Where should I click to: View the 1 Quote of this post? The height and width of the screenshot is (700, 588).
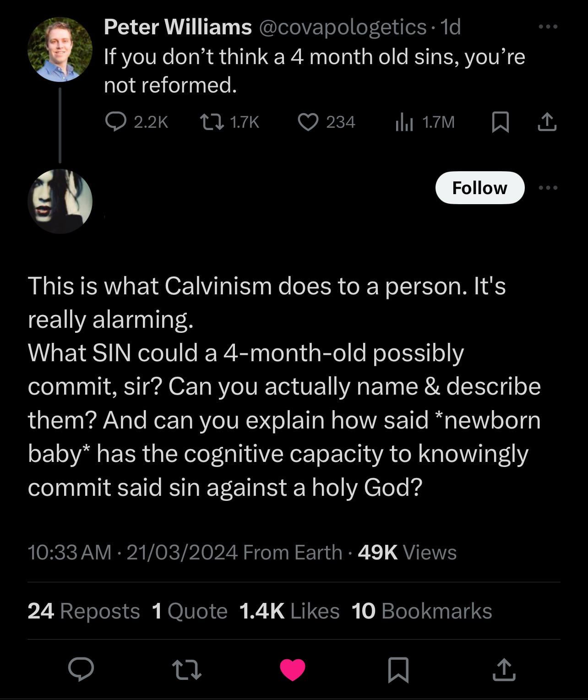189,611
